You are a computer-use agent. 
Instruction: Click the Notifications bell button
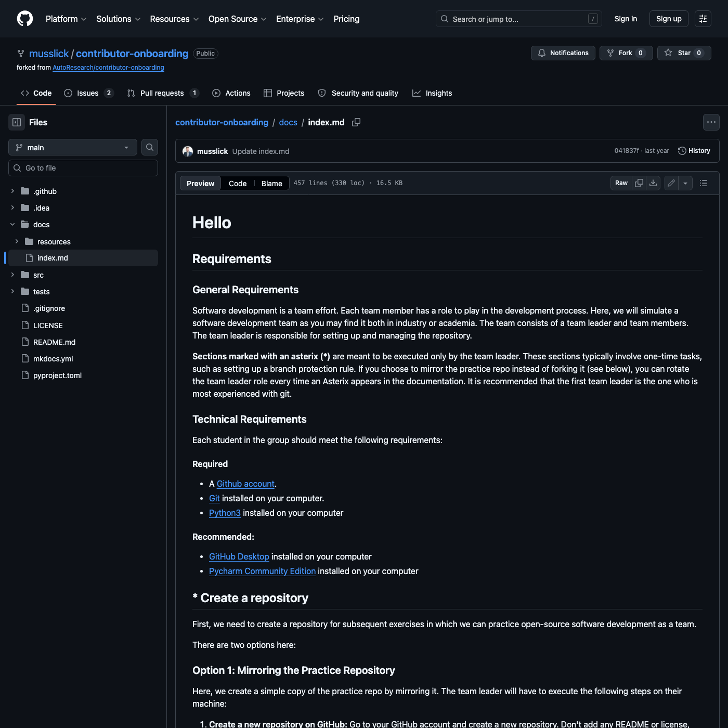pyautogui.click(x=563, y=53)
